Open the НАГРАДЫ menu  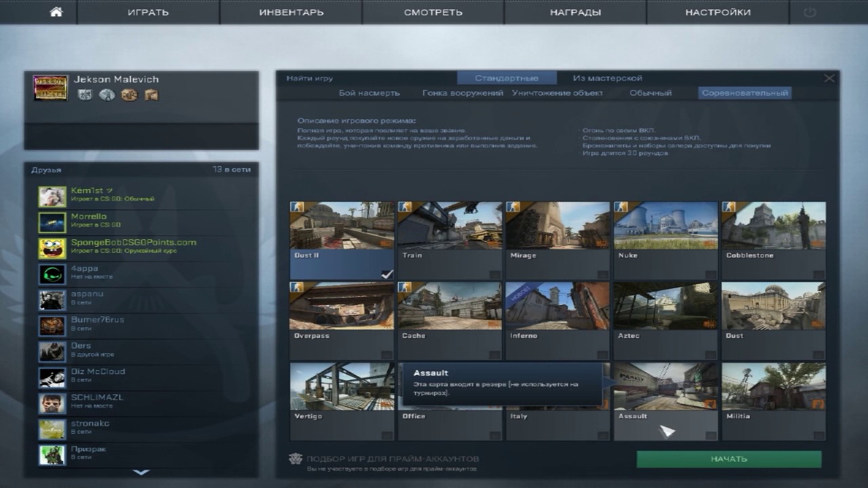point(576,12)
